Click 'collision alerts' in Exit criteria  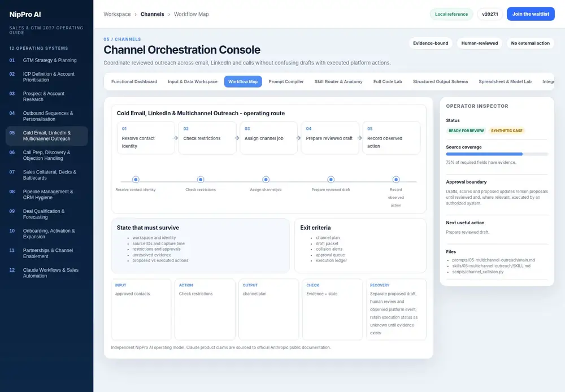click(329, 249)
